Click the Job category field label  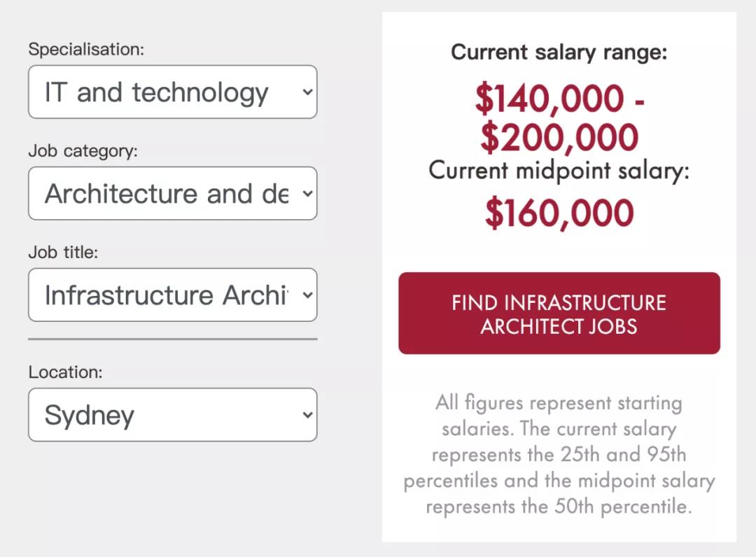(x=83, y=151)
